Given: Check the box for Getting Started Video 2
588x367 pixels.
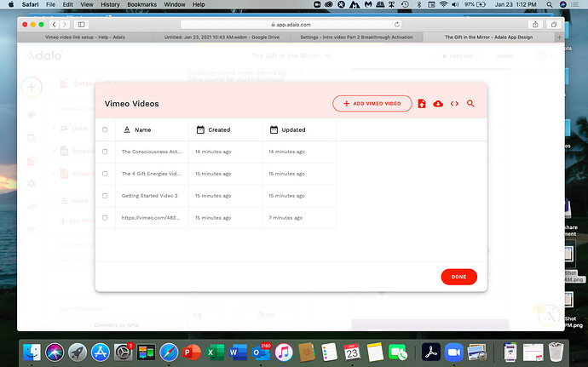Looking at the screenshot, I should pos(105,196).
